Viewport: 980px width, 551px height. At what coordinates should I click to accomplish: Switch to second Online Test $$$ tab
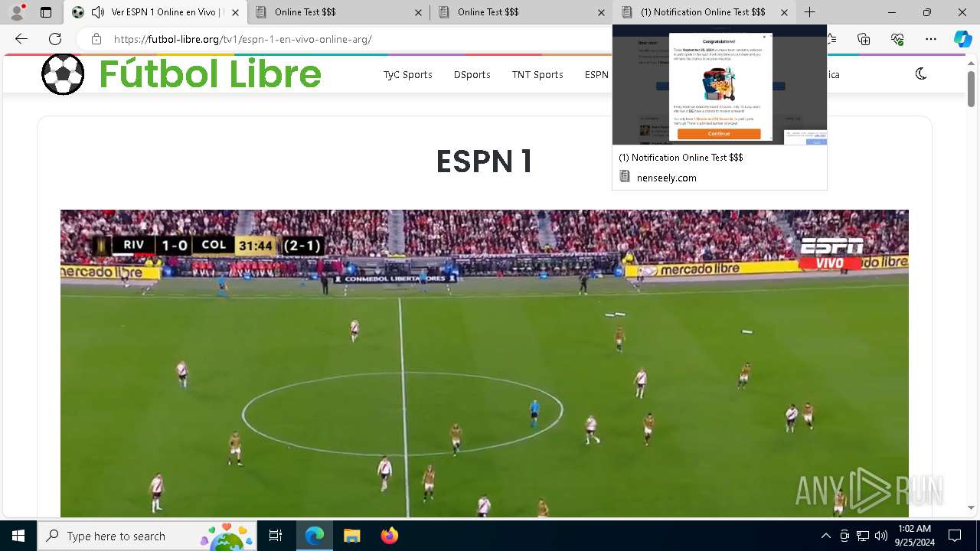click(521, 12)
